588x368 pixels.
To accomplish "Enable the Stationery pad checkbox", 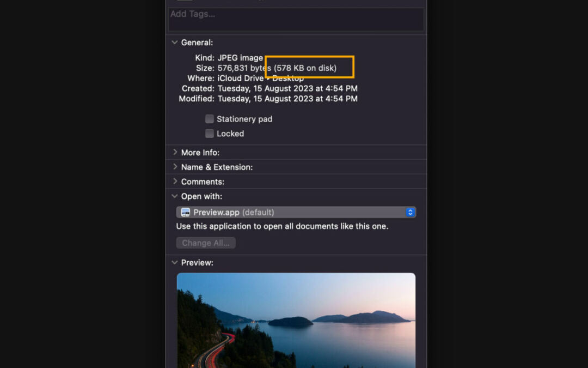I will pos(210,119).
